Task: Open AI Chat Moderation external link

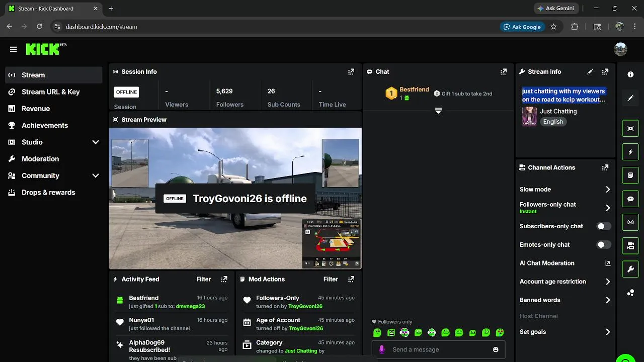Action: 608,263
